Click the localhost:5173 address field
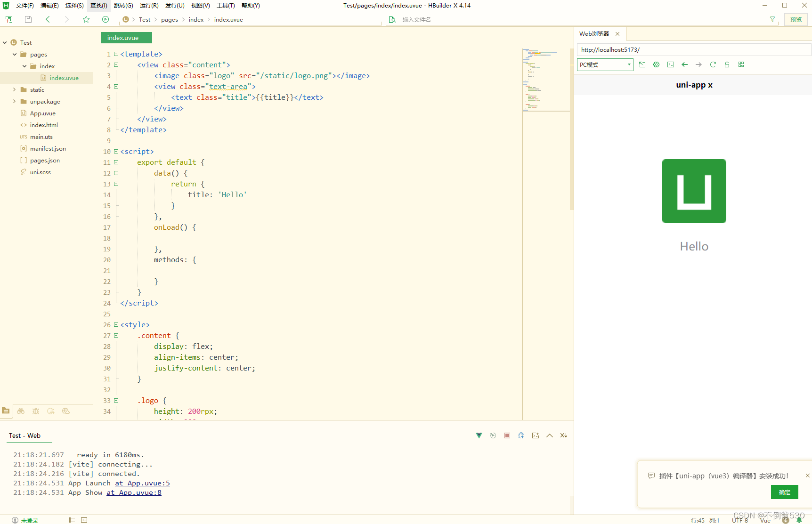812x524 pixels. (x=694, y=49)
